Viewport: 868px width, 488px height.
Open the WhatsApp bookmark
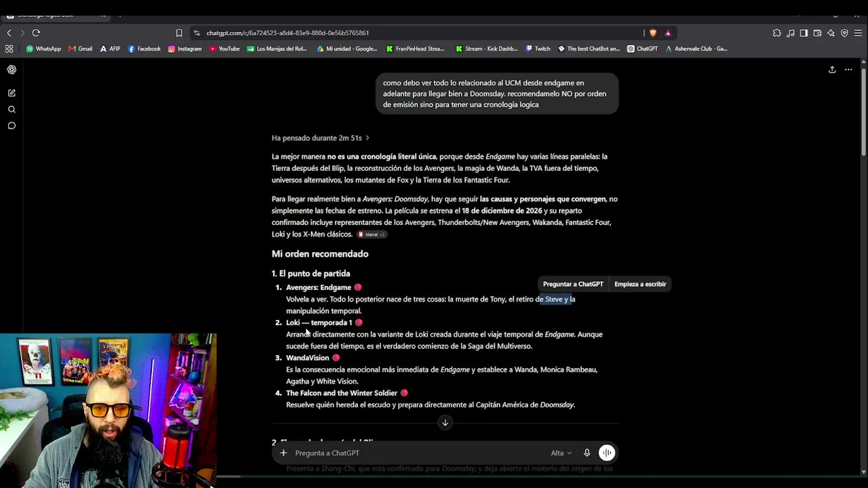(43, 49)
